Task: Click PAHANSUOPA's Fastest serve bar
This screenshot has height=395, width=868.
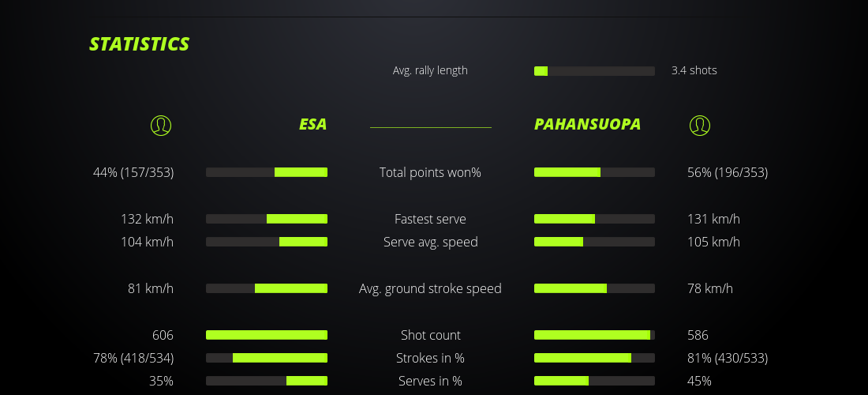Action: coord(594,219)
